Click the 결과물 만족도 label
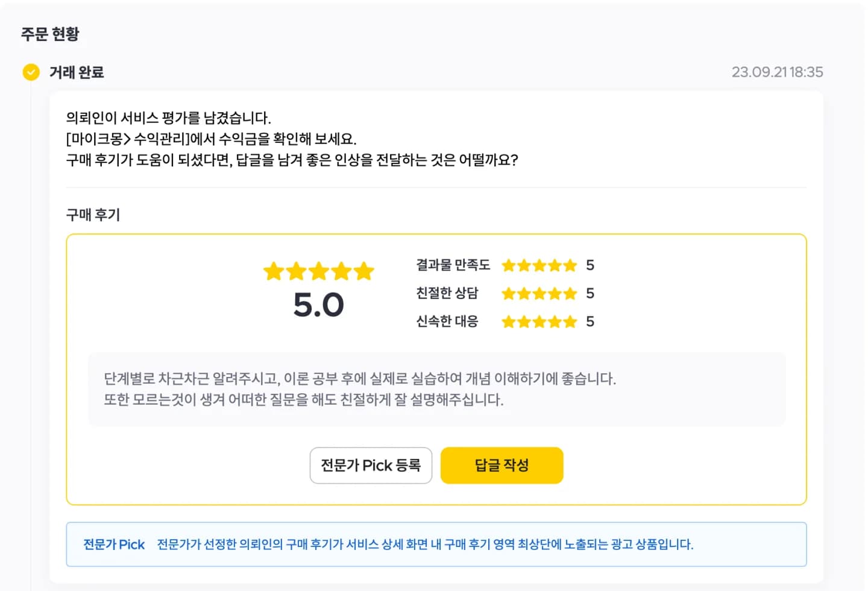Screen dimensions: 868x591 pos(453,265)
